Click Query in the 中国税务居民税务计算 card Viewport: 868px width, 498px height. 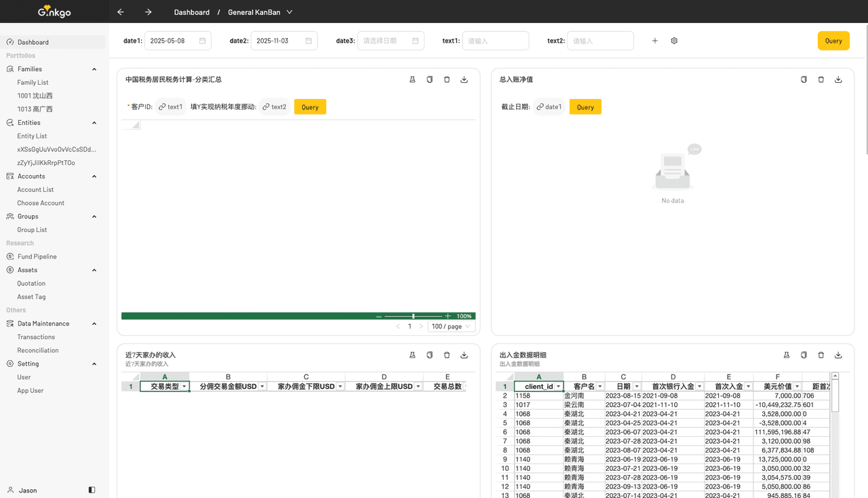coord(310,107)
